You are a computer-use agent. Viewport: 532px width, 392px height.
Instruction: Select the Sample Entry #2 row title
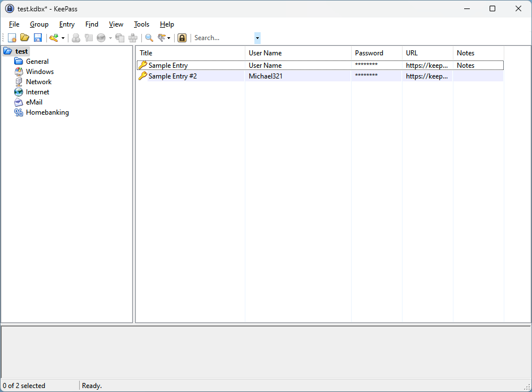tap(172, 76)
